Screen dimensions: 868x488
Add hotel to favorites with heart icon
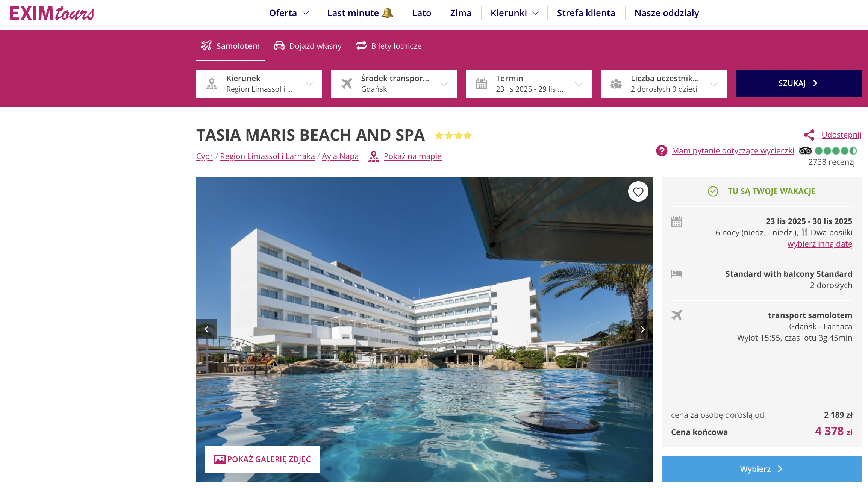tap(638, 192)
